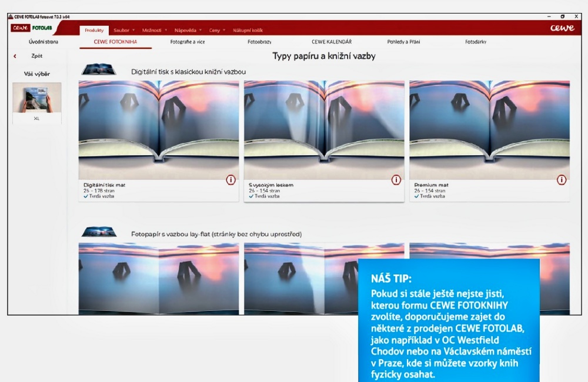588x382 pixels.
Task: Click the XL size label
Action: [36, 119]
